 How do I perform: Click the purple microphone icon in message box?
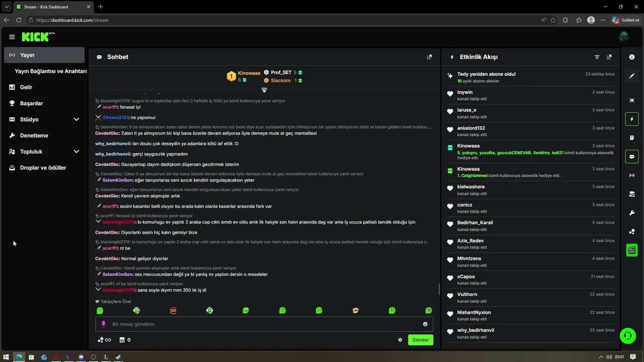[104, 324]
